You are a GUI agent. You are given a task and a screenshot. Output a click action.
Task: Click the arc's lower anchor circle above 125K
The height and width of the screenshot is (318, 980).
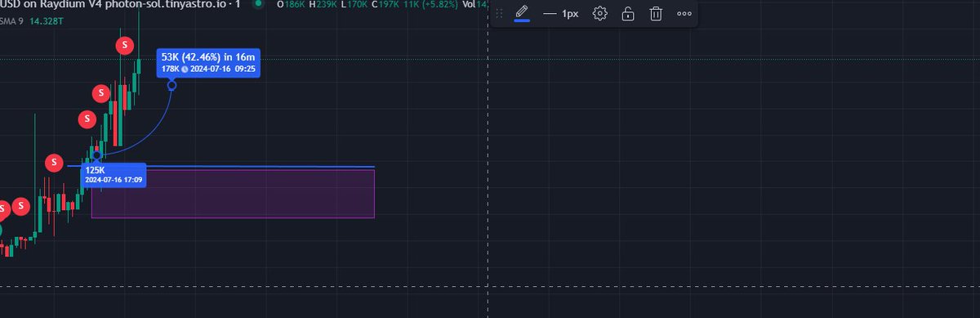(x=97, y=155)
